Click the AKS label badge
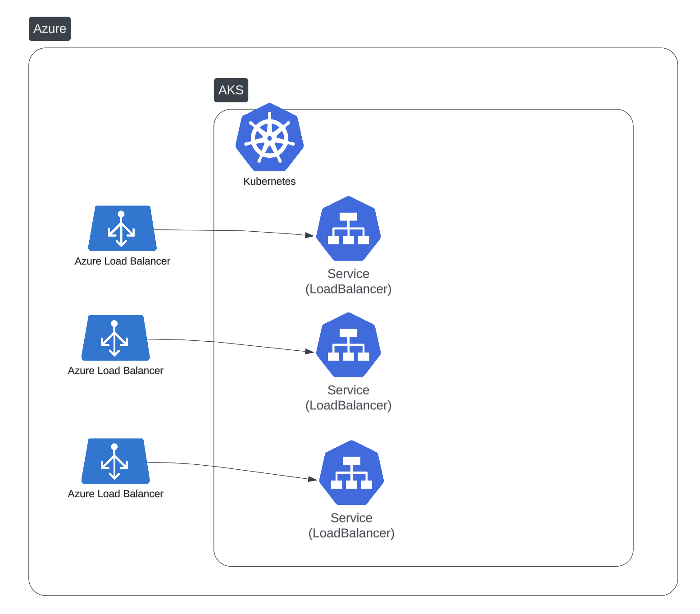The image size is (700, 614). pyautogui.click(x=231, y=90)
